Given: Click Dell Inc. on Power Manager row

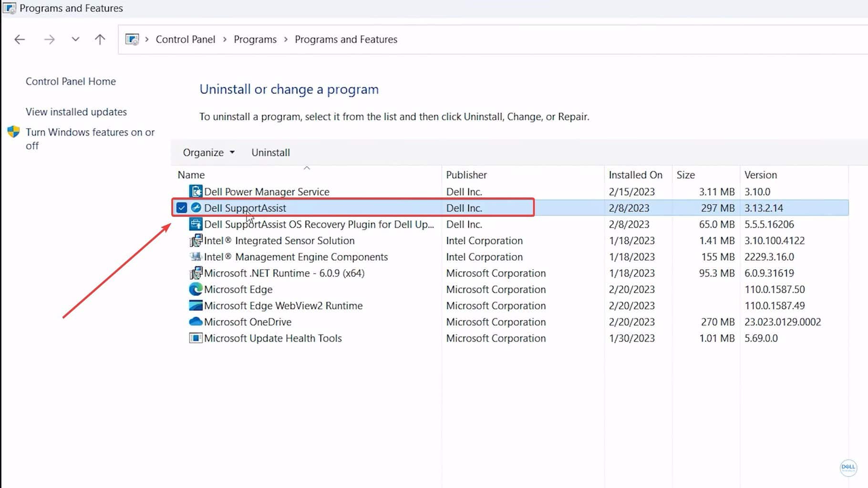Looking at the screenshot, I should (464, 192).
